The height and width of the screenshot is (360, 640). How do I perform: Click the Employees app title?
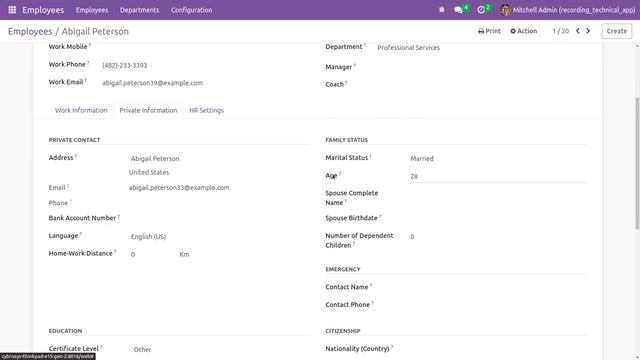pyautogui.click(x=43, y=10)
